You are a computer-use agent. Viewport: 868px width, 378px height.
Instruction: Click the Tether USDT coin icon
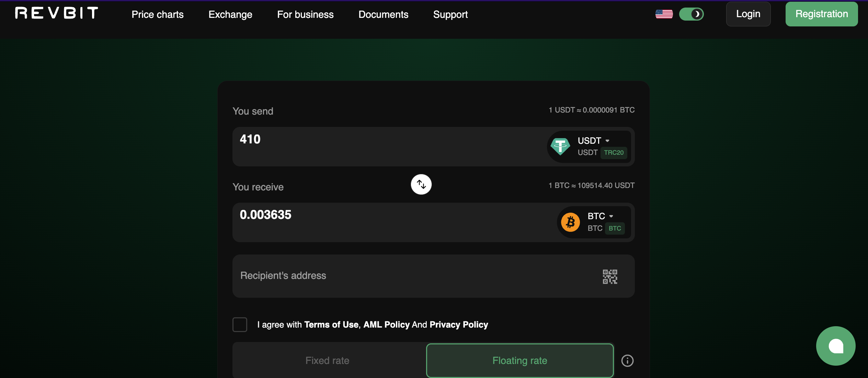click(x=560, y=146)
